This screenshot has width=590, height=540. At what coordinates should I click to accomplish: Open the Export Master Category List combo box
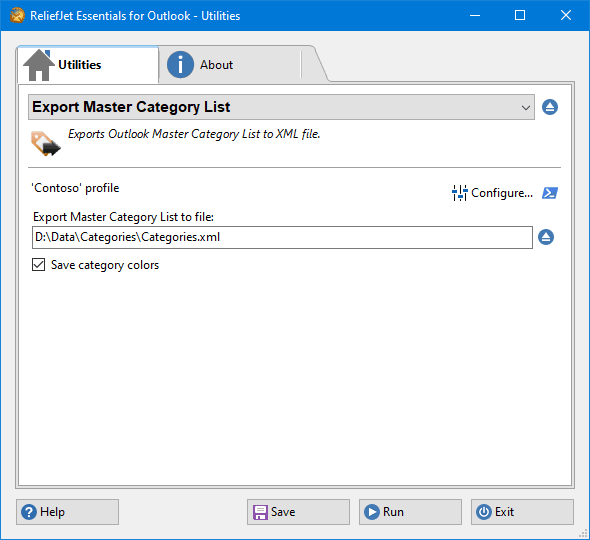click(281, 107)
